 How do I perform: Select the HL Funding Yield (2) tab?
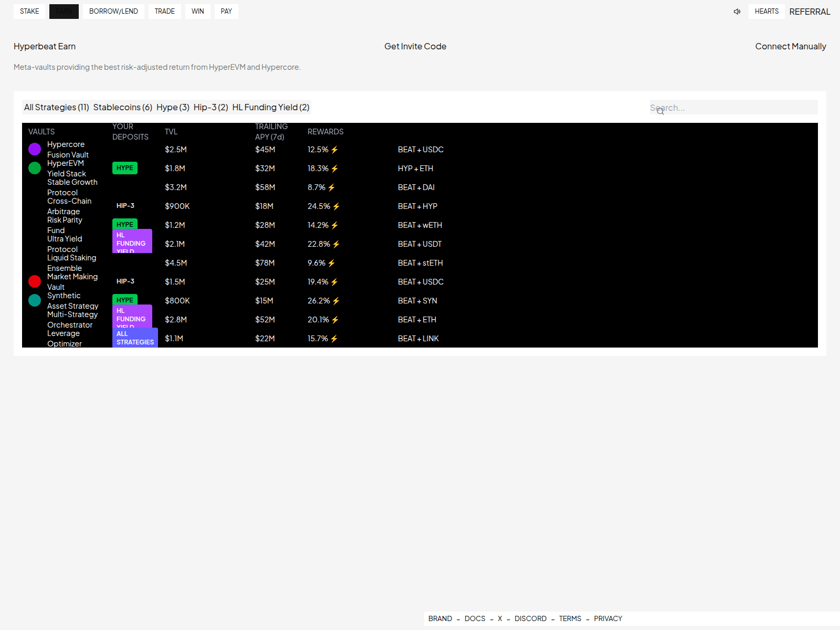pyautogui.click(x=270, y=107)
